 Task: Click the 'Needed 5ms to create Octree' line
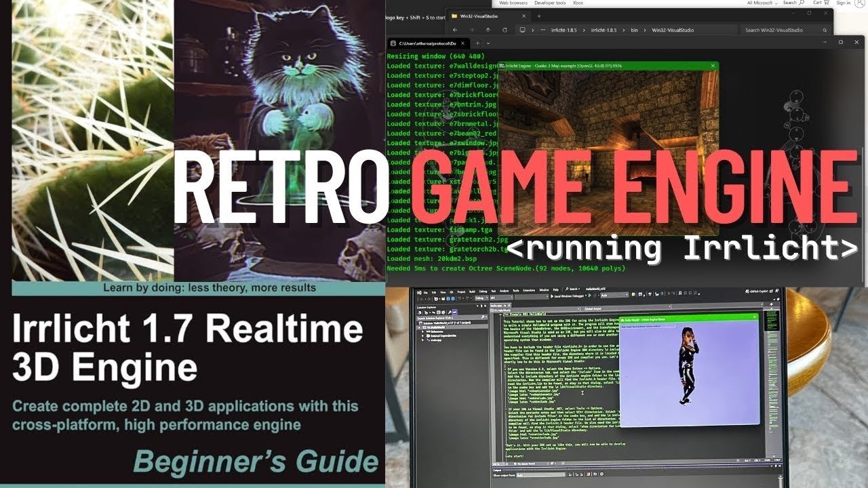pos(506,268)
